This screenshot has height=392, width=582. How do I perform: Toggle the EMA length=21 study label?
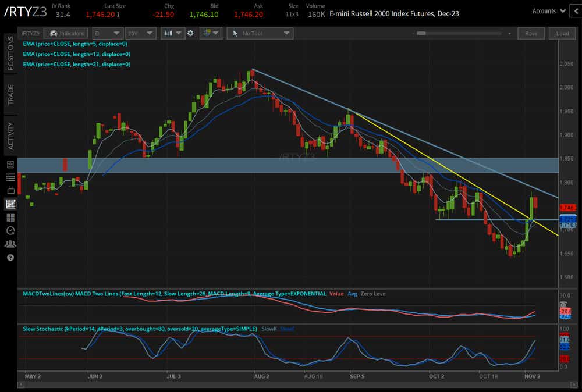point(76,64)
